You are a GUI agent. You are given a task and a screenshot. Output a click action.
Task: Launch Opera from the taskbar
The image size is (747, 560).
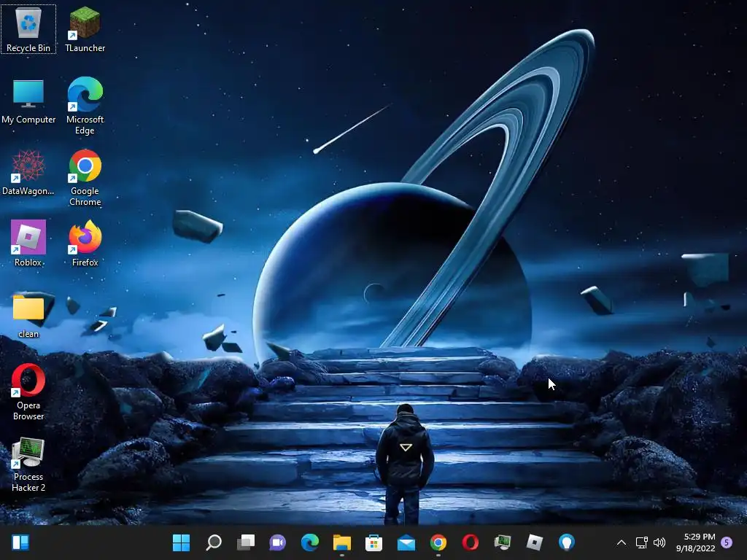pos(471,542)
